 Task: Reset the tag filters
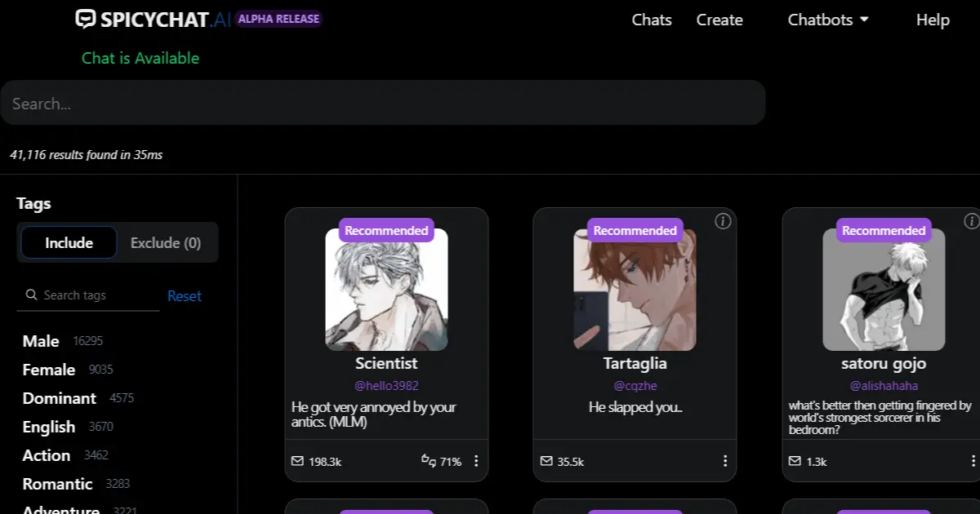(x=185, y=296)
